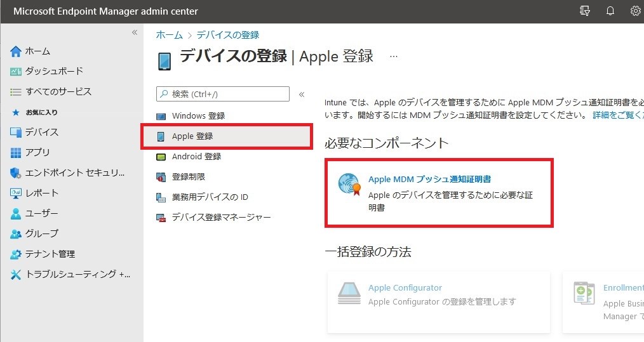The width and height of the screenshot is (644, 342).
Task: Click the Groups people icon
Action: [16, 233]
